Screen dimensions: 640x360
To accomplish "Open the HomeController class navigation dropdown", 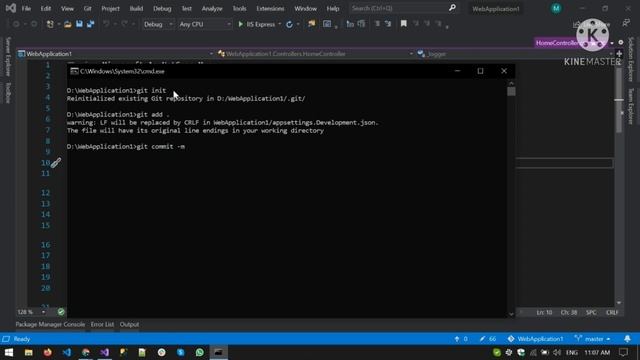I will tap(316, 54).
